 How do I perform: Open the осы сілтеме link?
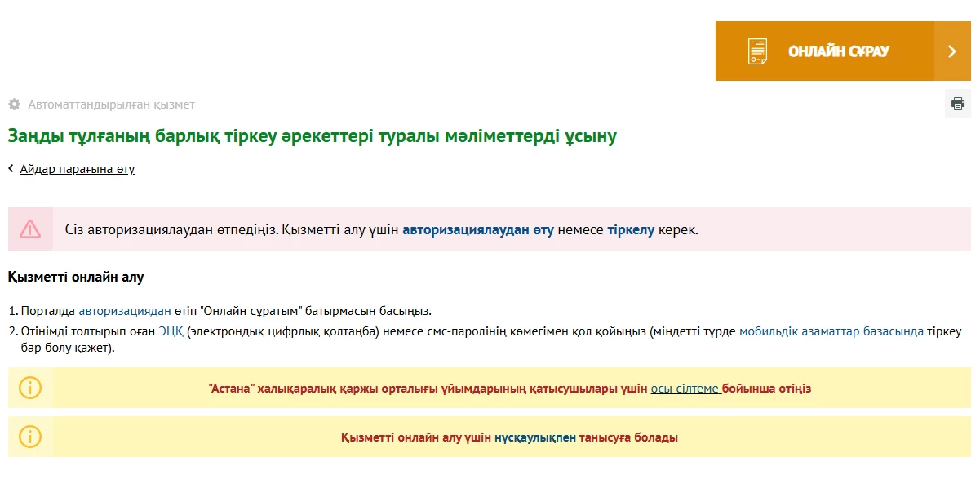coord(685,389)
